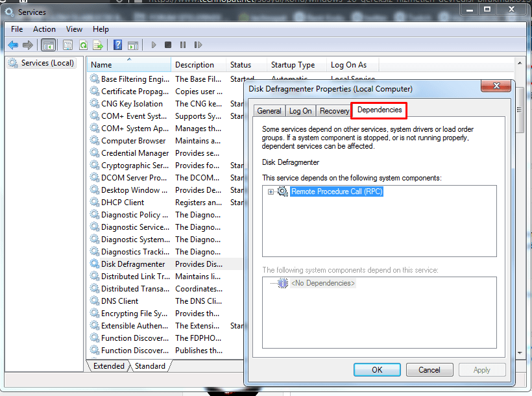Open Properties toolbar icon
The image size is (532, 396).
click(68, 45)
